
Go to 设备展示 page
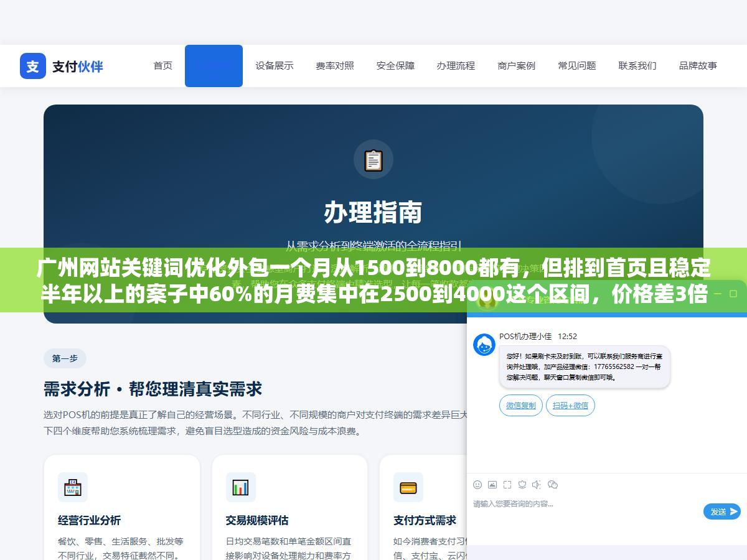pyautogui.click(x=275, y=65)
